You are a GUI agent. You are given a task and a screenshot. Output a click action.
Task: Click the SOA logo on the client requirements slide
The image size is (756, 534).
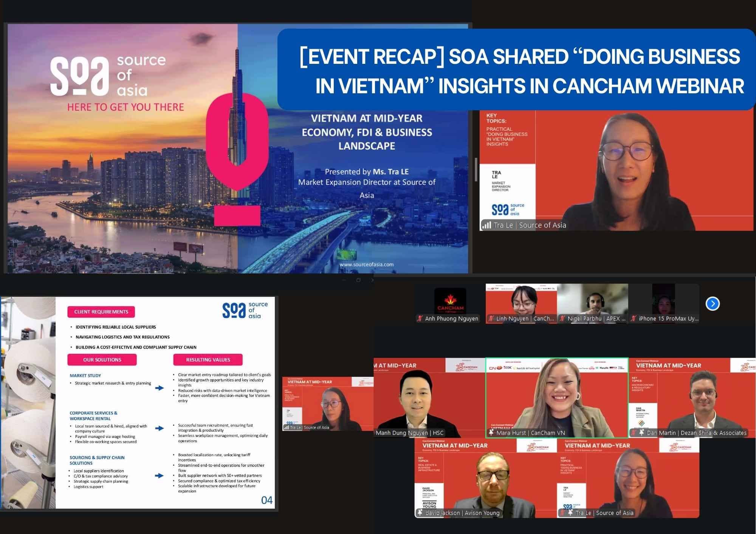[x=245, y=310]
